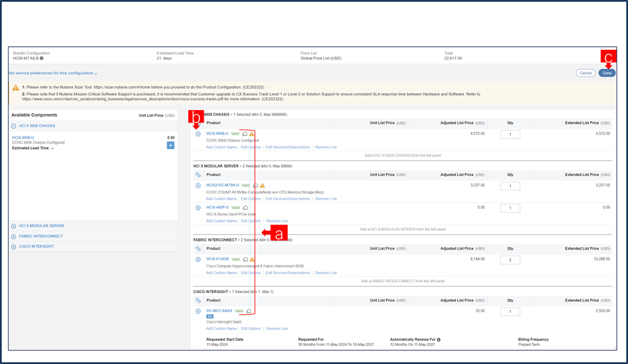Viewport: 628px width, 364px height.
Task: Add Custom Name for HCIX210C-M7SN-U
Action: (x=222, y=199)
